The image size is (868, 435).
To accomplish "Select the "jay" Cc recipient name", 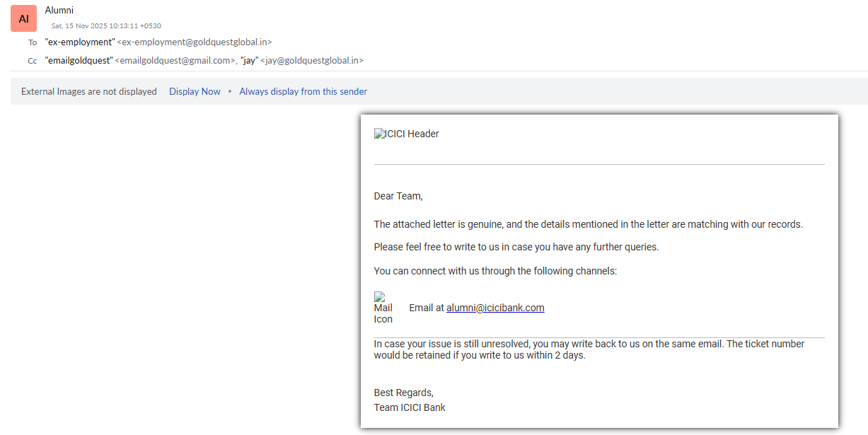I will pos(249,61).
